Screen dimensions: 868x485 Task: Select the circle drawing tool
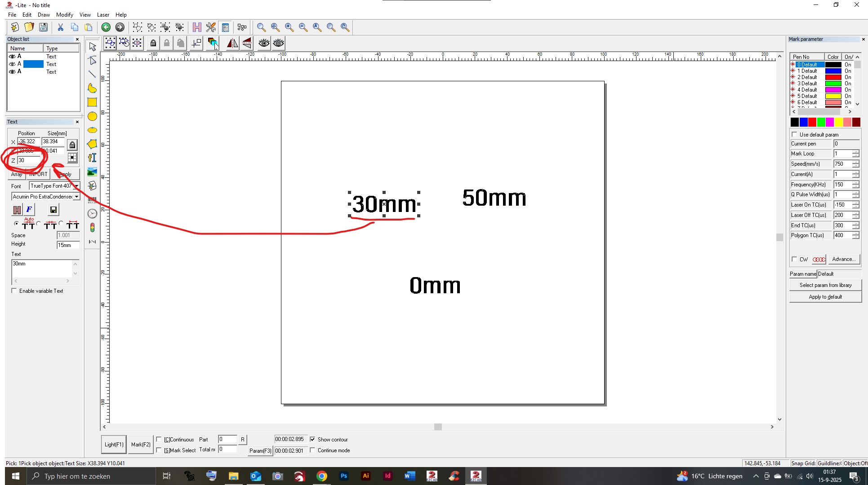pyautogui.click(x=92, y=116)
